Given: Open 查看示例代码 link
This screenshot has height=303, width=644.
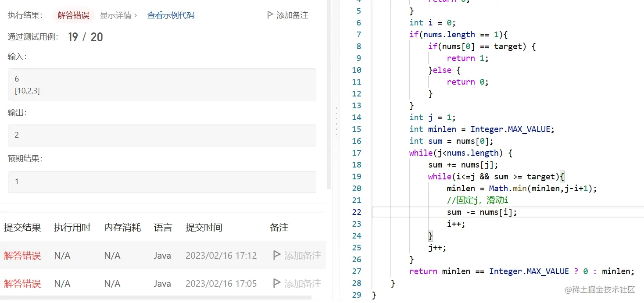Looking at the screenshot, I should tap(171, 15).
